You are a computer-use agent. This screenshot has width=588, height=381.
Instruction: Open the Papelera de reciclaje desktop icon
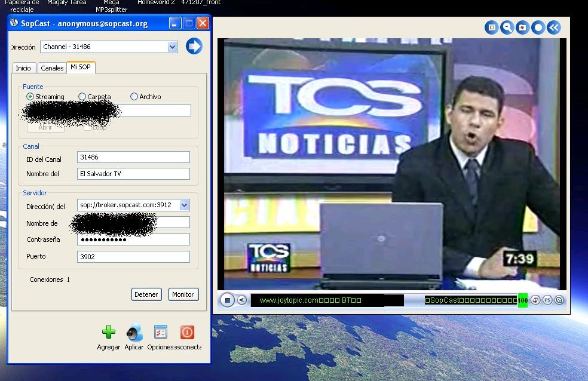point(22,6)
